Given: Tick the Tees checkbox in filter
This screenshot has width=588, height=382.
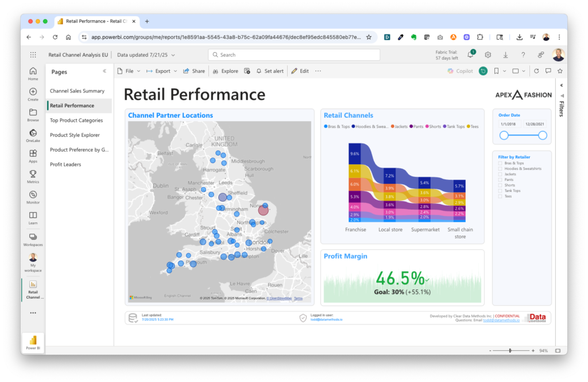Looking at the screenshot, I should [500, 196].
